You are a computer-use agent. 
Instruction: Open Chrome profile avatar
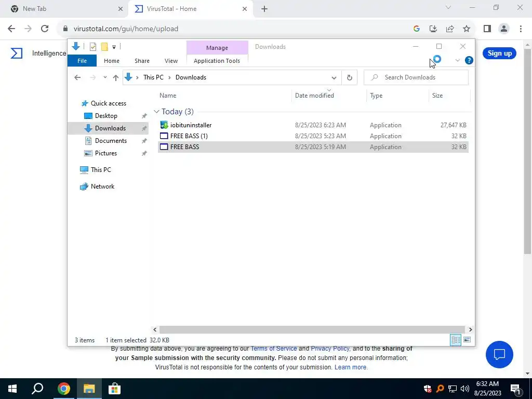(504, 29)
